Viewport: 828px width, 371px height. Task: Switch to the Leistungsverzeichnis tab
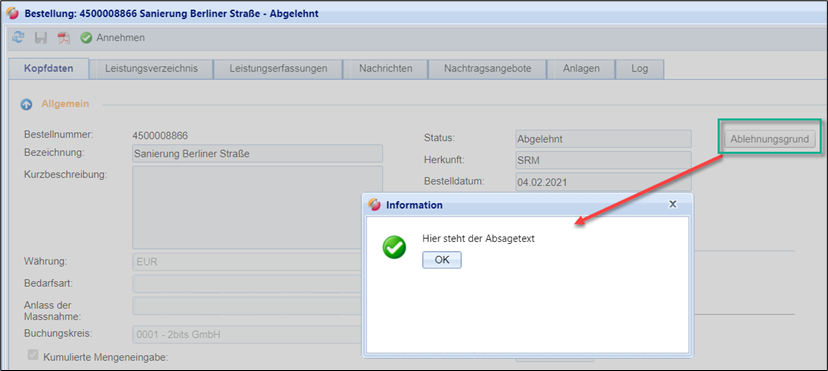click(151, 69)
